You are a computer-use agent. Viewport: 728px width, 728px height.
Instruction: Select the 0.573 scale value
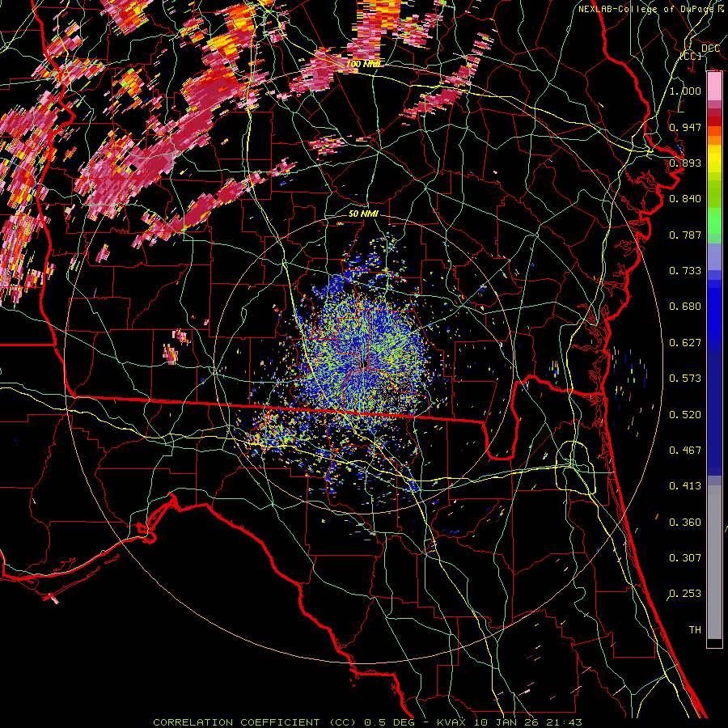(x=685, y=379)
